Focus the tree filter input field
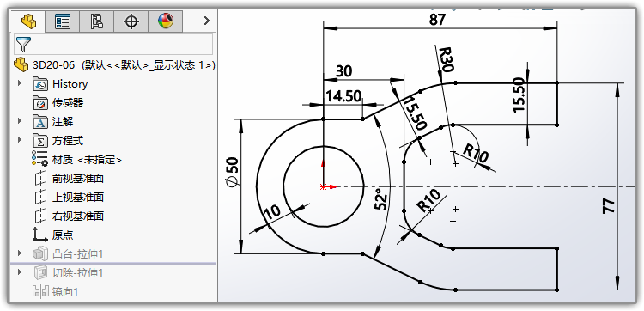 (113, 44)
